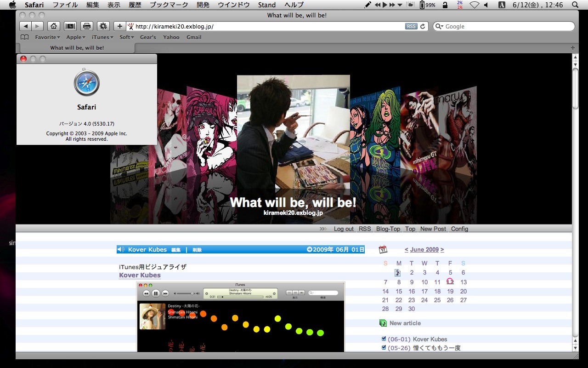Click the scrollbar up arrow at the top
The width and height of the screenshot is (588, 368).
[575, 57]
